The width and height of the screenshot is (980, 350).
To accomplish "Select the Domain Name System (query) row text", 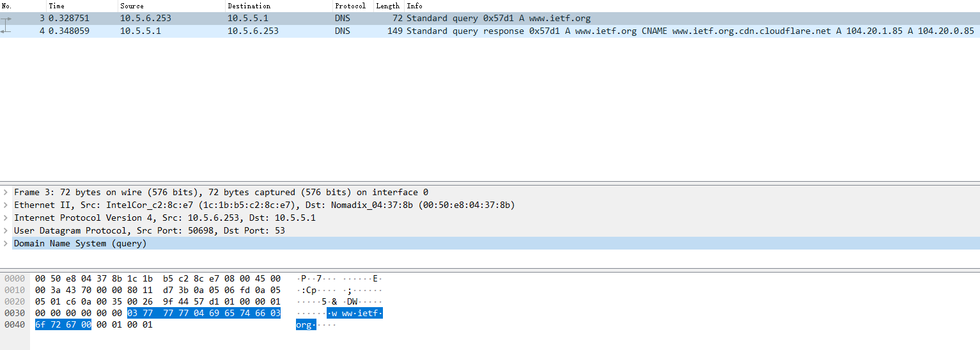I will pyautogui.click(x=81, y=244).
